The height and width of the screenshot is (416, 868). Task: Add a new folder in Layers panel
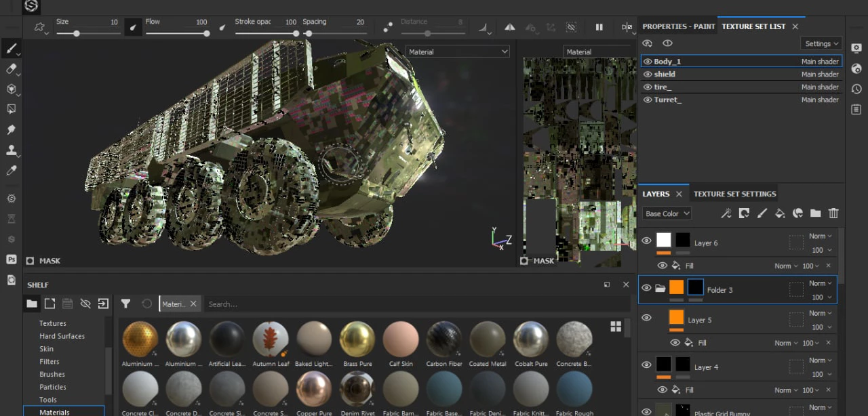815,213
